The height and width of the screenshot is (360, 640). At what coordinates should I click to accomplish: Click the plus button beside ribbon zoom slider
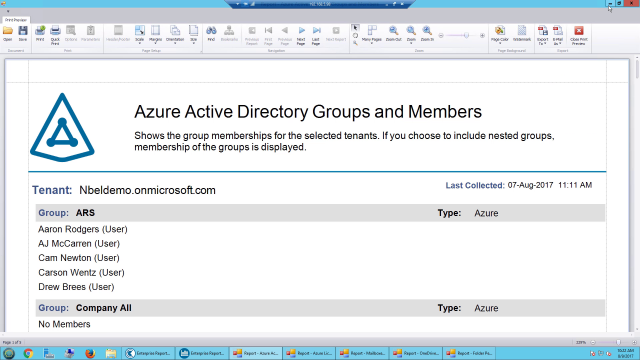pos(482,36)
